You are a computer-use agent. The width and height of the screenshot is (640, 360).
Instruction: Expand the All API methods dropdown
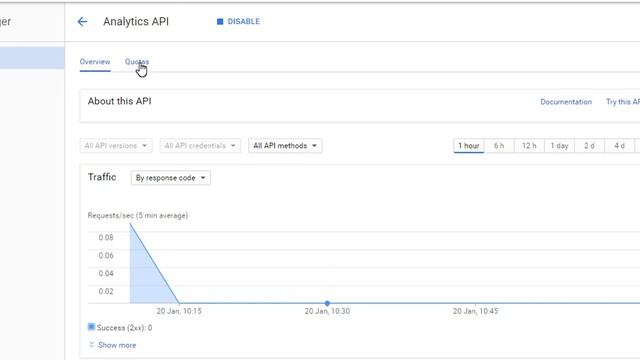coord(285,146)
